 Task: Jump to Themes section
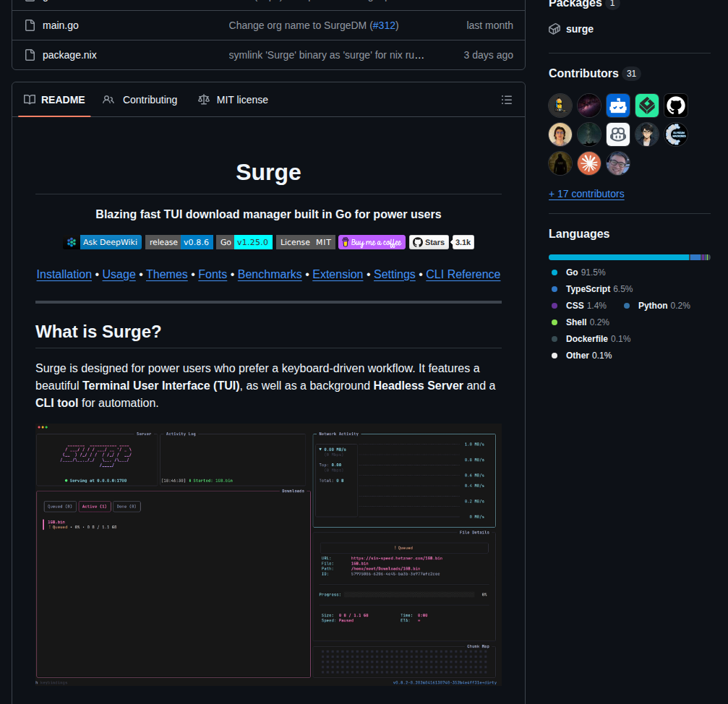(x=167, y=274)
